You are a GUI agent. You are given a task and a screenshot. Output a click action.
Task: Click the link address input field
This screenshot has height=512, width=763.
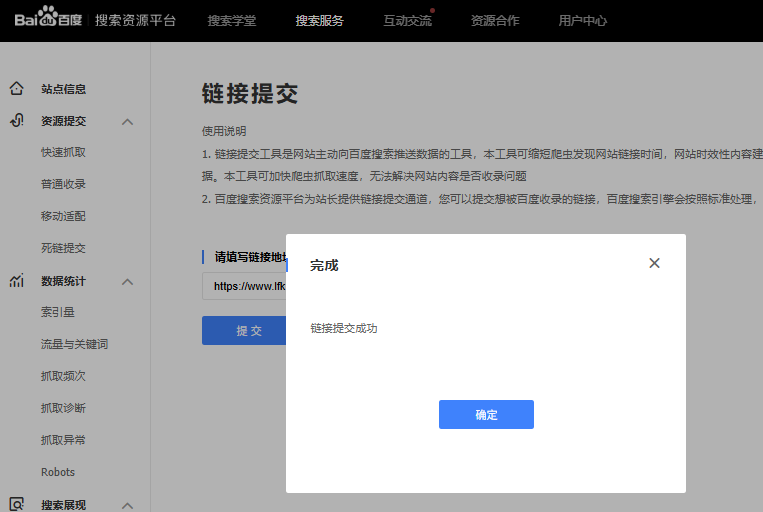(244, 286)
